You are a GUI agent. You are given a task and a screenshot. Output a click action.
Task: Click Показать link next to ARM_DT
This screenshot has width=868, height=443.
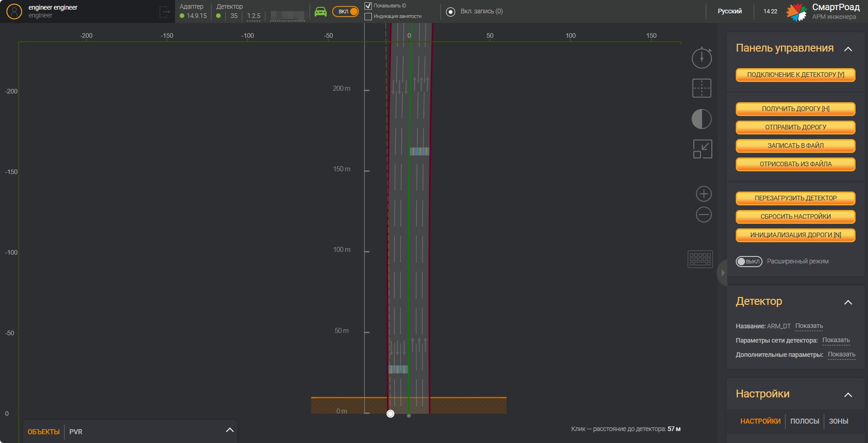809,326
